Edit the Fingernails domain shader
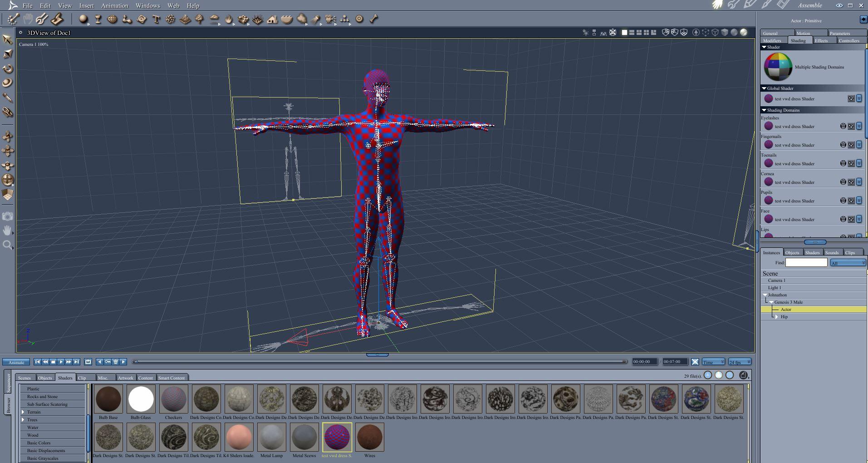 click(x=851, y=145)
